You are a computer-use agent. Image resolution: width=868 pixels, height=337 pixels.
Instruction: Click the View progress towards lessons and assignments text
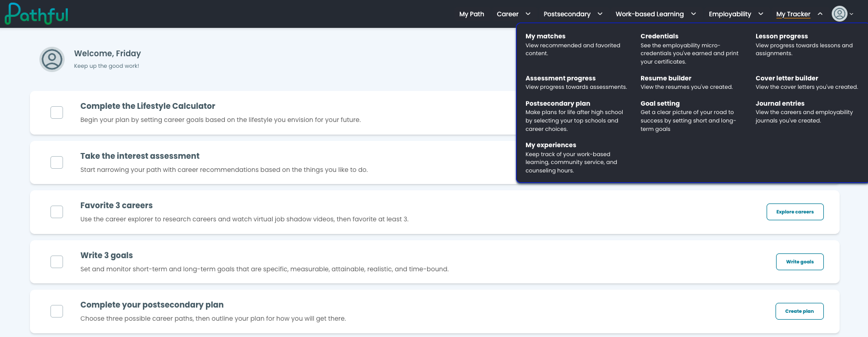click(x=804, y=49)
